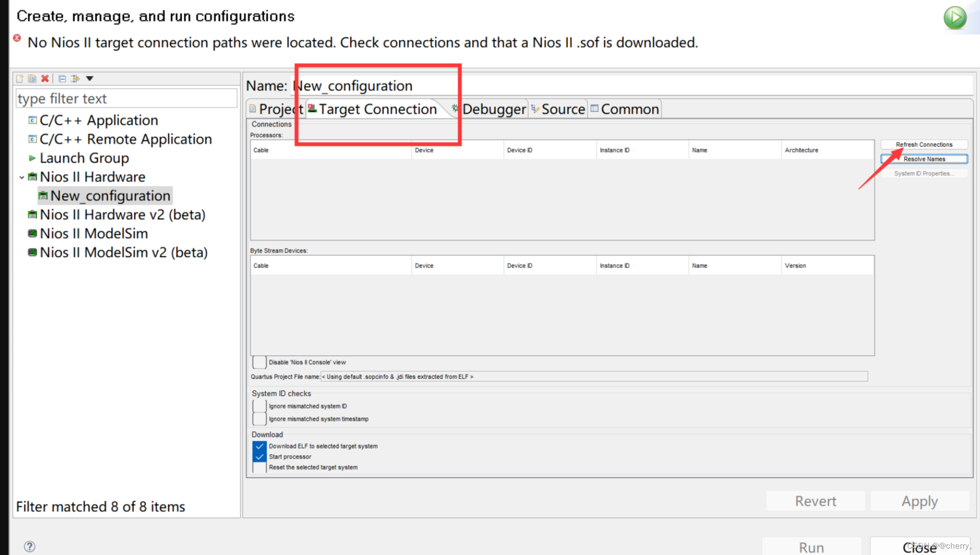This screenshot has width=980, height=555.
Task: Click the C/C++ Application icon
Action: pos(32,120)
